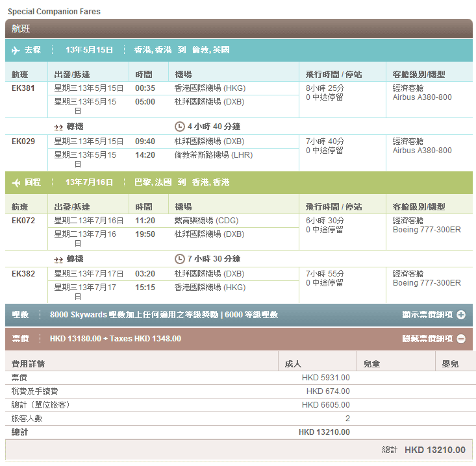Click the transfer arrows icon in outbound section
476x466 pixels.
pyautogui.click(x=58, y=127)
